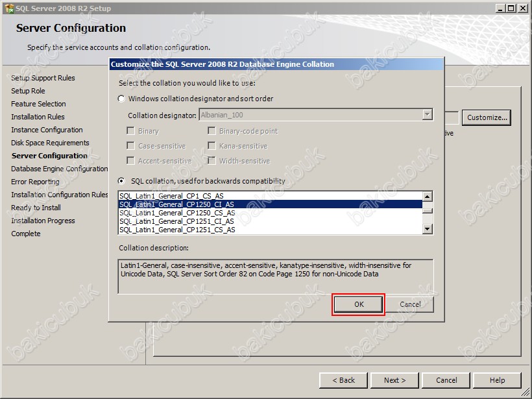Screen dimensions: 532x399
Task: Click Database Engine Configuration step
Action: pos(60,169)
